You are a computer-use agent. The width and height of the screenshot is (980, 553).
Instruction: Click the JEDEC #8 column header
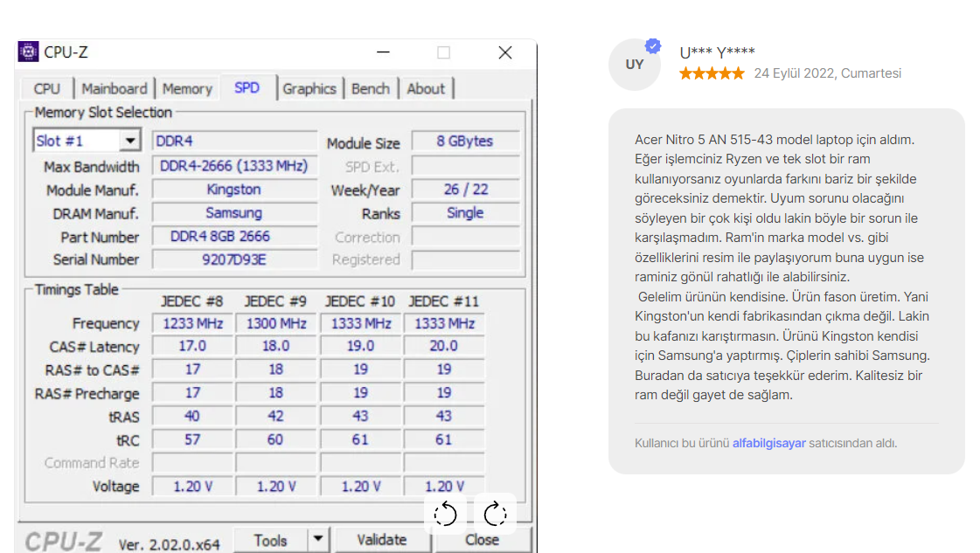pyautogui.click(x=191, y=301)
